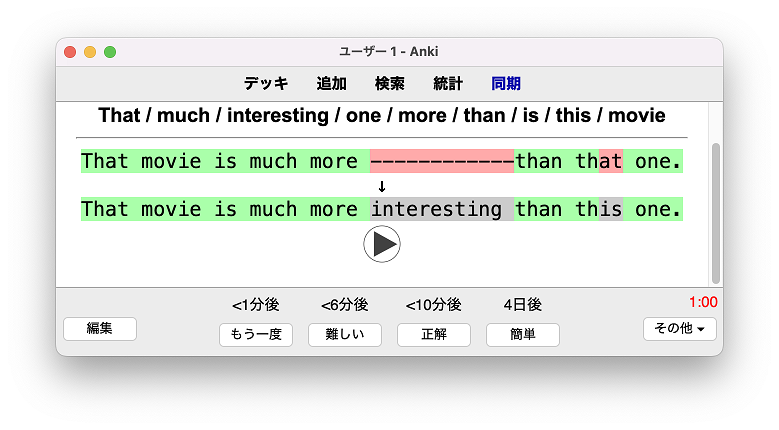
Task: Open 追加 to add a card
Action: [x=331, y=83]
